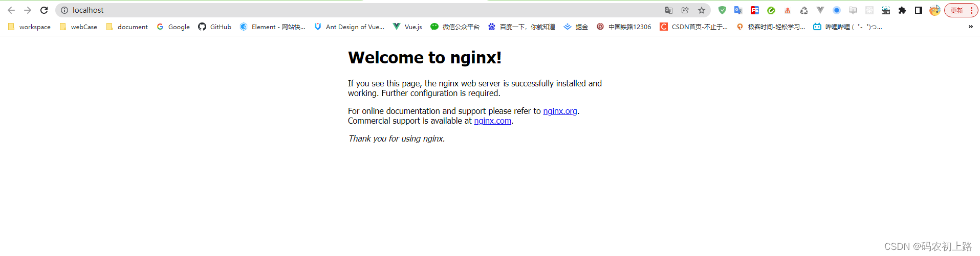Open the webCase bookmark folder
Viewport: 980px width, 256px height.
click(78, 27)
